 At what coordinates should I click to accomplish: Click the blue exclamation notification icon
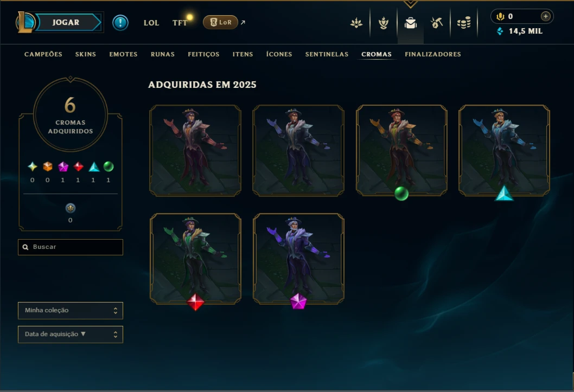120,23
